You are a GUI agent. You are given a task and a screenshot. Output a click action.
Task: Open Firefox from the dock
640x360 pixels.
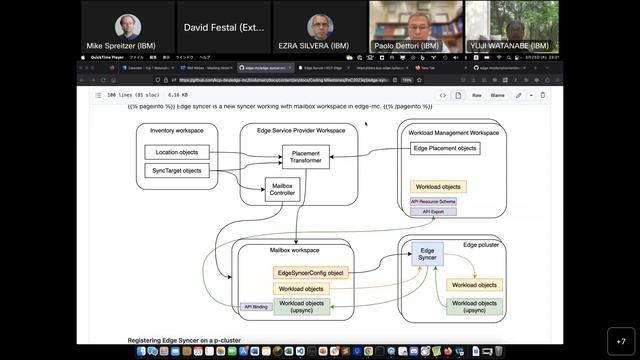coord(448,351)
